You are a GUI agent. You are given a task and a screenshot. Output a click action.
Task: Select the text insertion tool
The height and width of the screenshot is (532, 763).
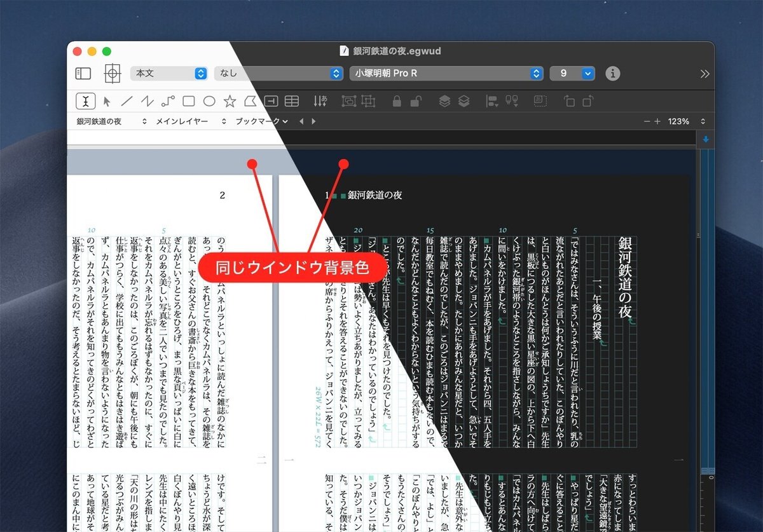tap(86, 100)
